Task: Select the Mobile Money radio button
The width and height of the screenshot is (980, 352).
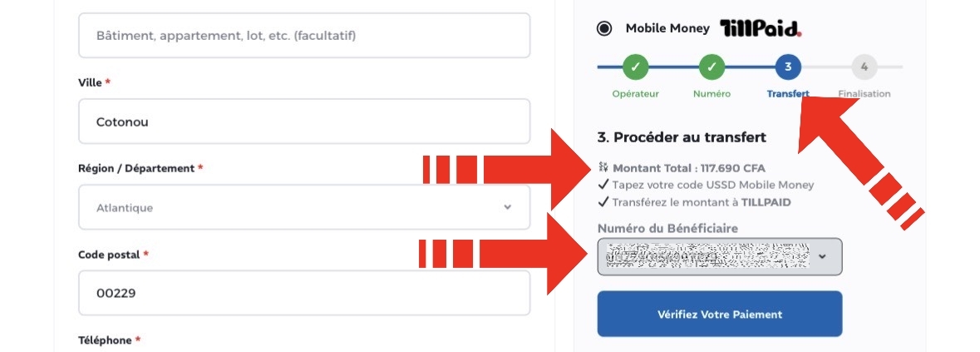Action: [x=604, y=29]
